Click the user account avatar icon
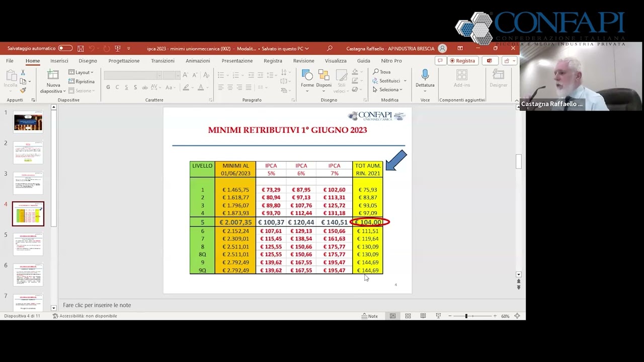 (x=442, y=48)
